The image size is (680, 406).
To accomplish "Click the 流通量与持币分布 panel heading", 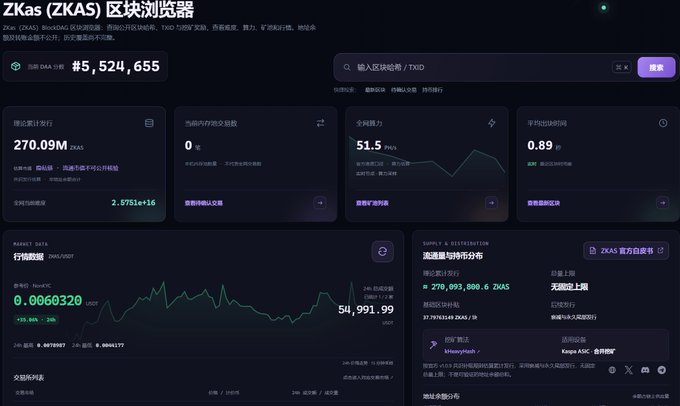I will point(453,256).
